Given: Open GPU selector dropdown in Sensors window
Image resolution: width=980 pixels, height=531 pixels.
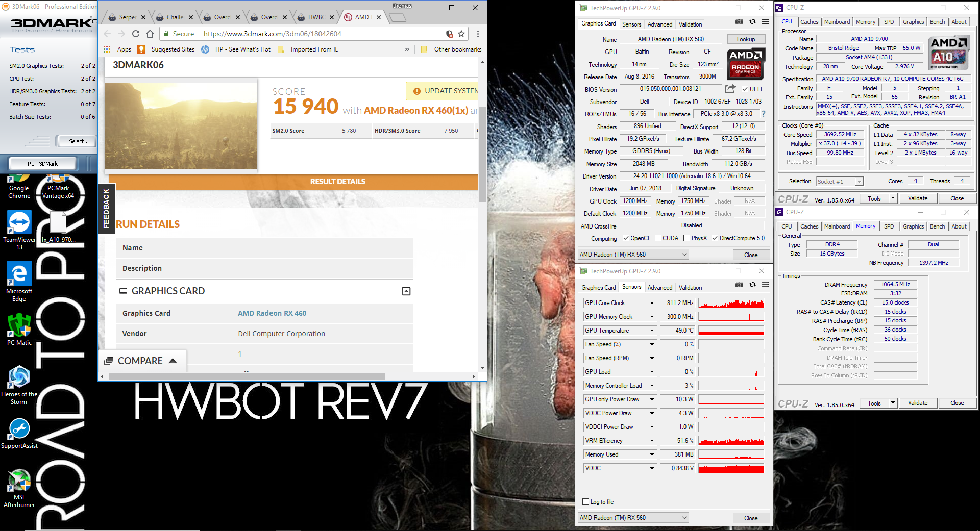Looking at the screenshot, I should click(x=633, y=518).
